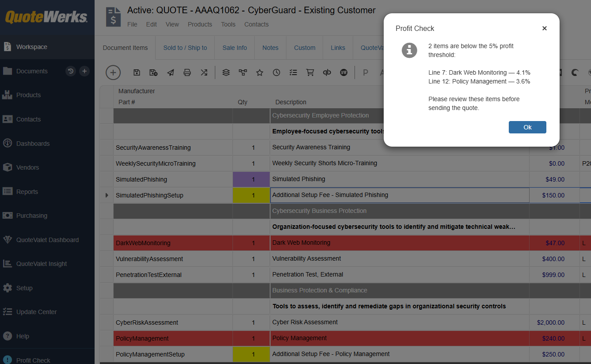This screenshot has width=591, height=364.
Task: Click the clock history icon
Action: (x=276, y=72)
